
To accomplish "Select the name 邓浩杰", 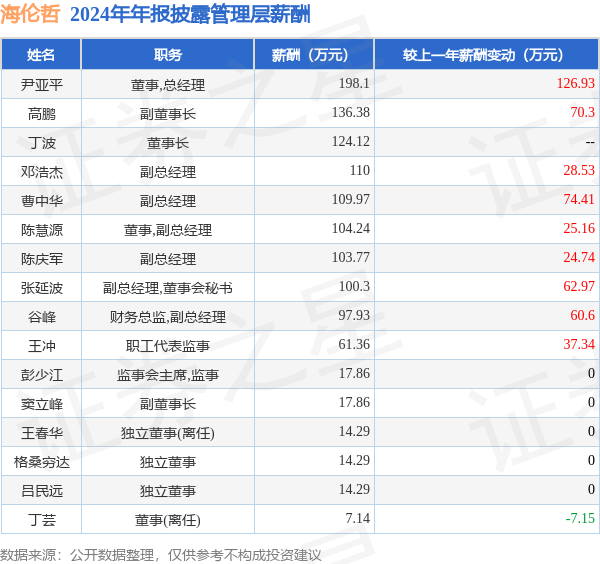I will pyautogui.click(x=41, y=172).
